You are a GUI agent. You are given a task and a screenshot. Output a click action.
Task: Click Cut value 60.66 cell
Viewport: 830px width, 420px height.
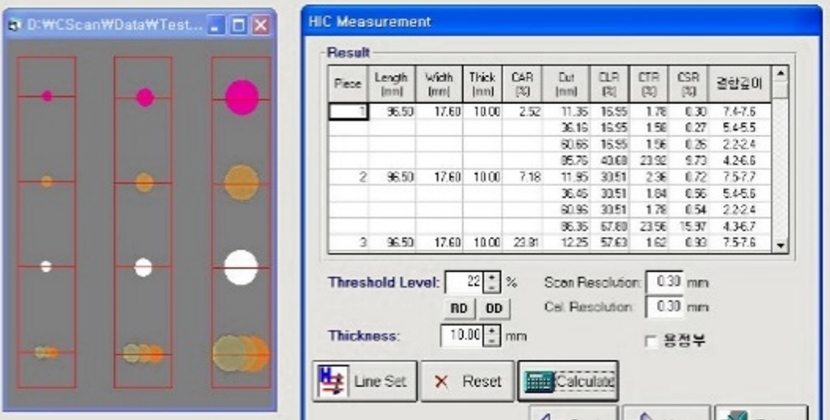coord(566,145)
